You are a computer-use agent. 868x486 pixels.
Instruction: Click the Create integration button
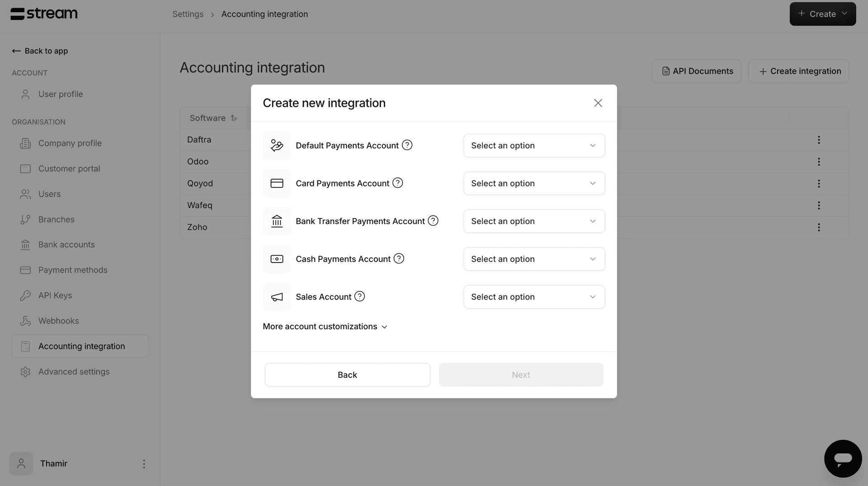pos(798,71)
